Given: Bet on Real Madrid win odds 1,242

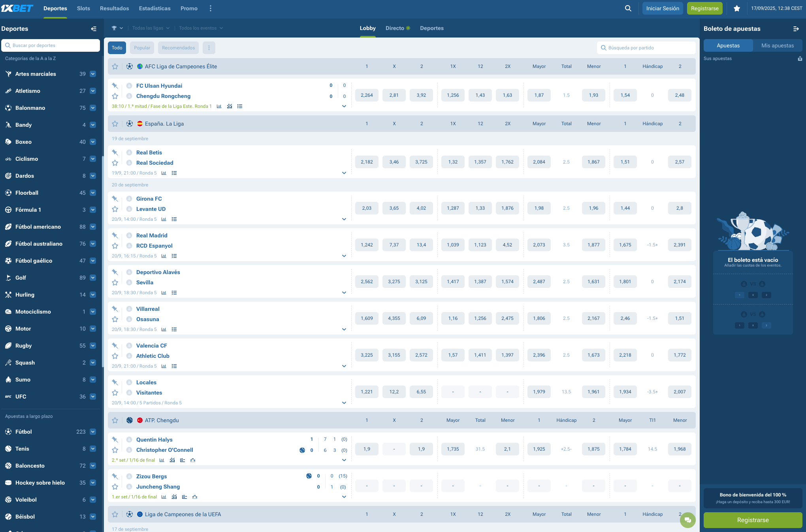Looking at the screenshot, I should (x=366, y=245).
